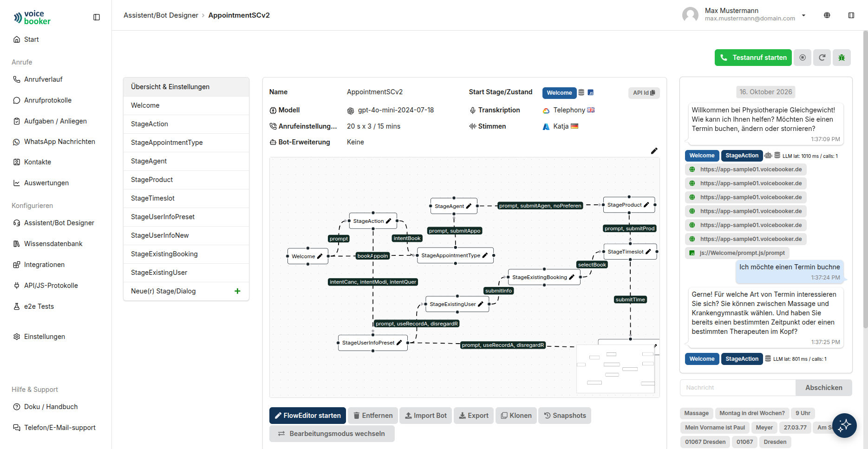Open Anrufverlauf in the sidebar
The image size is (868, 449).
pyautogui.click(x=43, y=79)
